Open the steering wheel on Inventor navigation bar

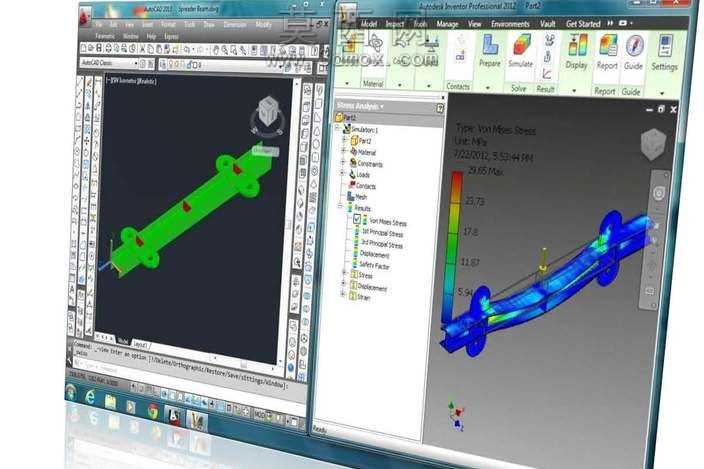pyautogui.click(x=659, y=193)
